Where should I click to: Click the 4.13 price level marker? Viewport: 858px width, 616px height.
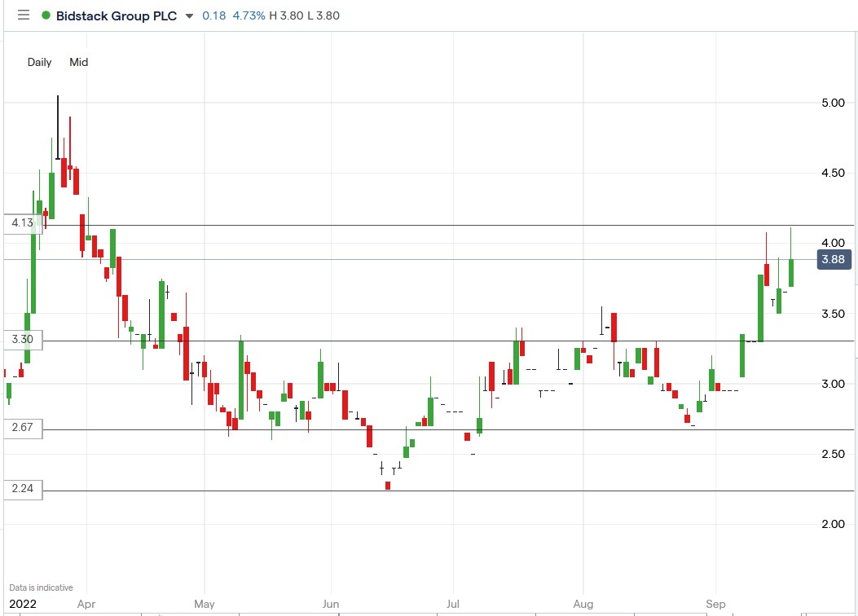(22, 222)
